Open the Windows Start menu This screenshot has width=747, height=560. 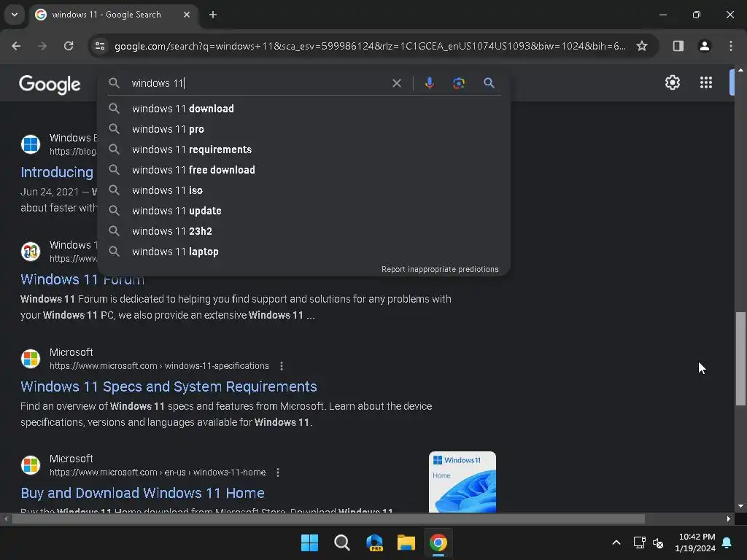309,542
